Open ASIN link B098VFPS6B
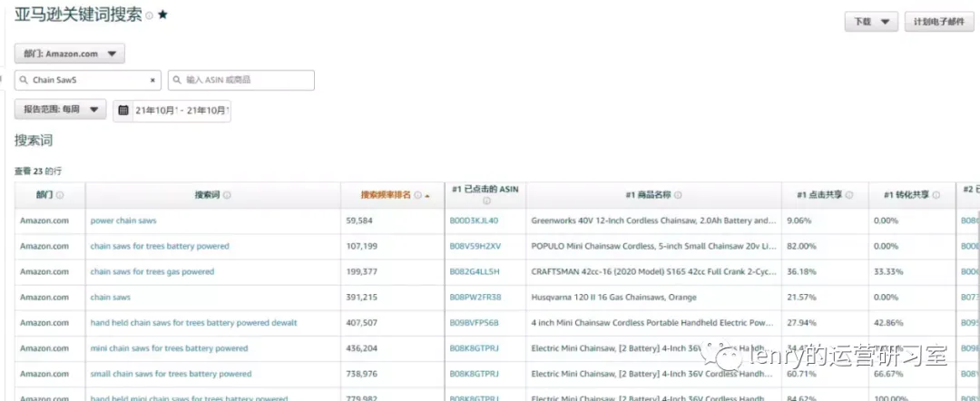Viewport: 980px width, 401px height. [475, 323]
